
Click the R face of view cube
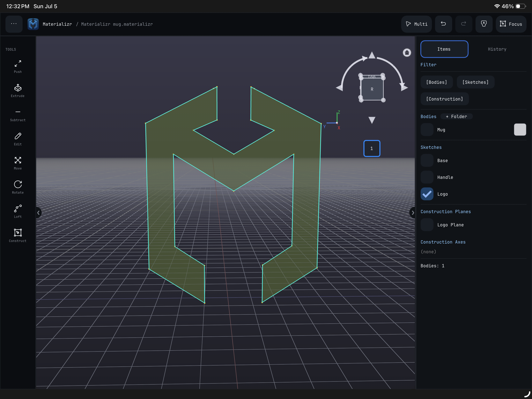[372, 89]
